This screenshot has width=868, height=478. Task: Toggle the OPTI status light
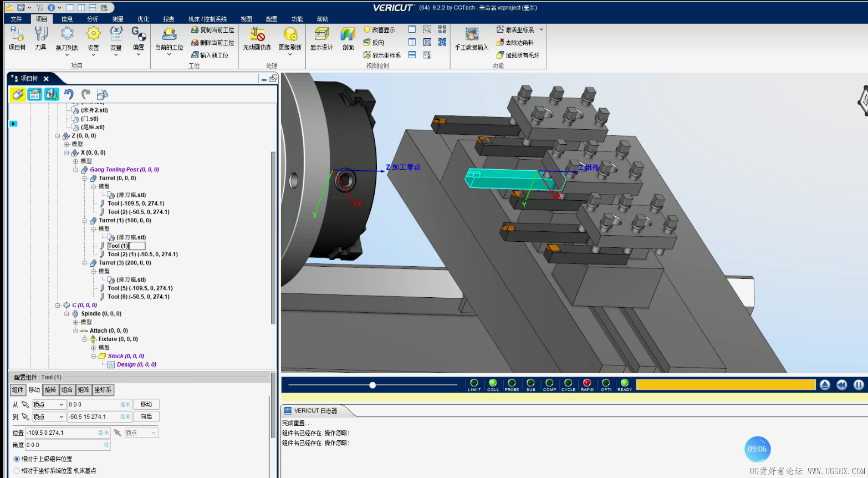pyautogui.click(x=606, y=383)
